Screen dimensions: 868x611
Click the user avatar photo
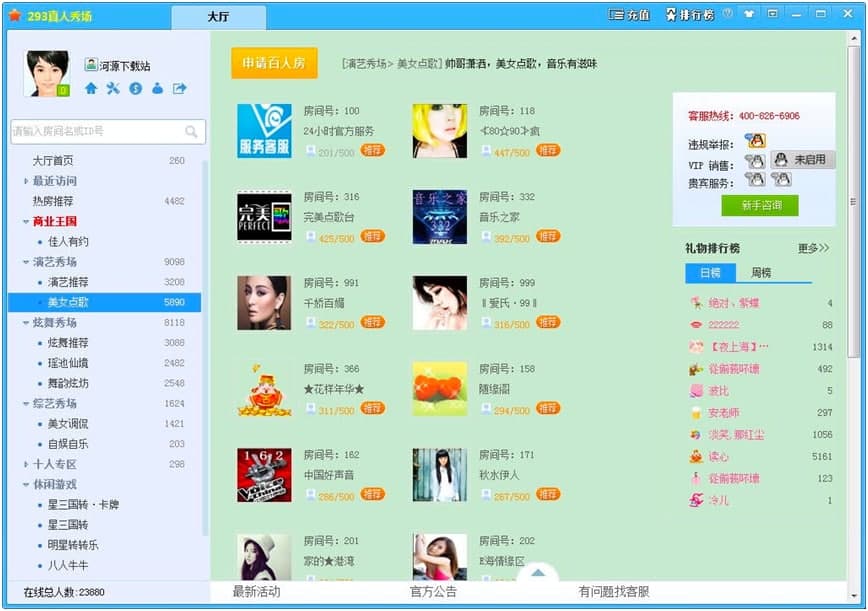click(x=47, y=74)
